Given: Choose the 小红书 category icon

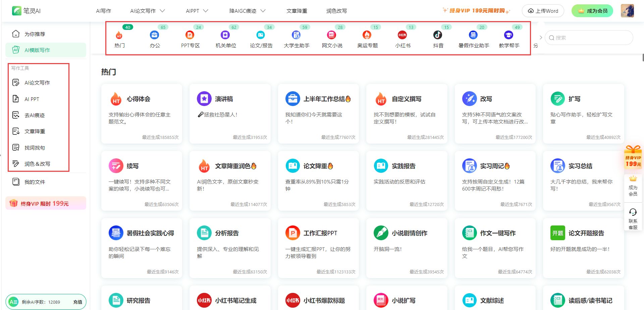Looking at the screenshot, I should [402, 35].
